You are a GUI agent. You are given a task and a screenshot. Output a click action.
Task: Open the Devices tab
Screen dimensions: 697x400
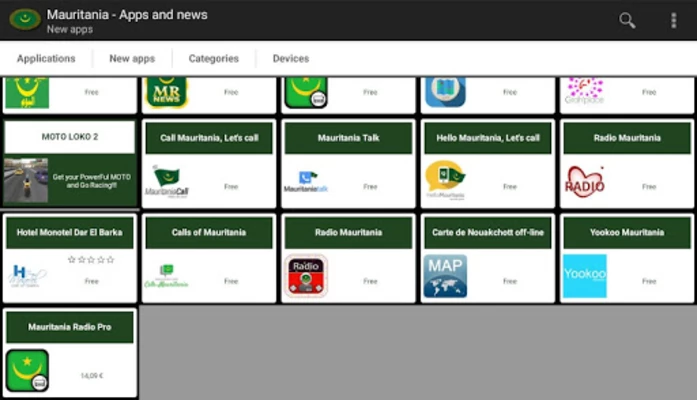pos(291,59)
